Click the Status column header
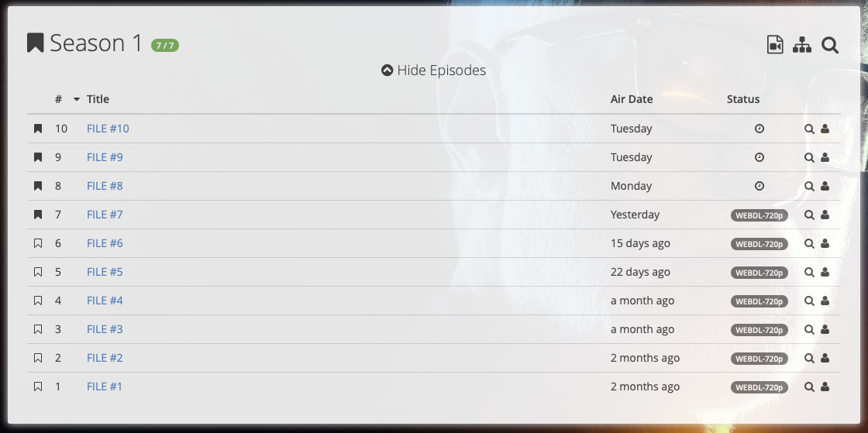The width and height of the screenshot is (868, 433). pos(743,99)
